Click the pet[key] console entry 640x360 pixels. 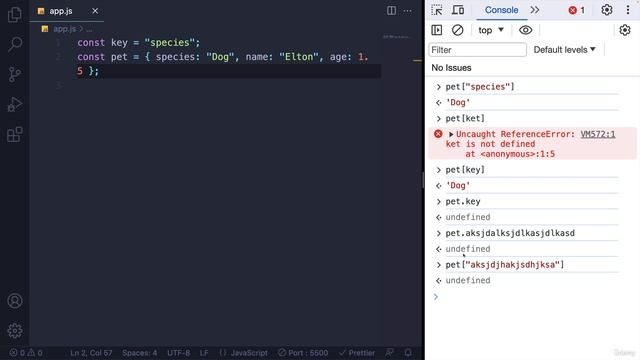465,170
